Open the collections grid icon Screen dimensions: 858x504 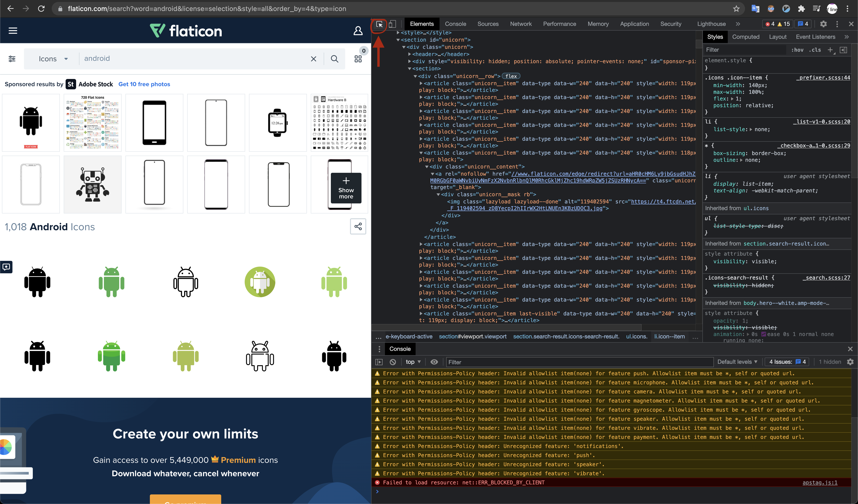pos(358,59)
